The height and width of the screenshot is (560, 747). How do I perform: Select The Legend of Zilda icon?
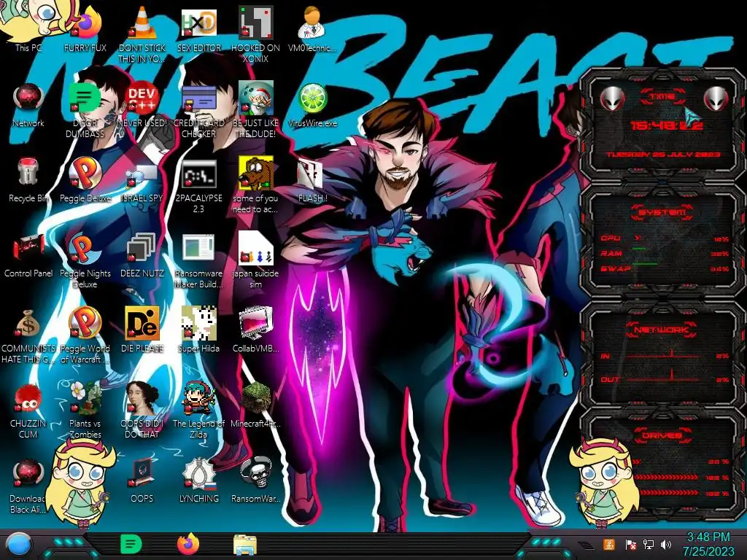[198, 411]
